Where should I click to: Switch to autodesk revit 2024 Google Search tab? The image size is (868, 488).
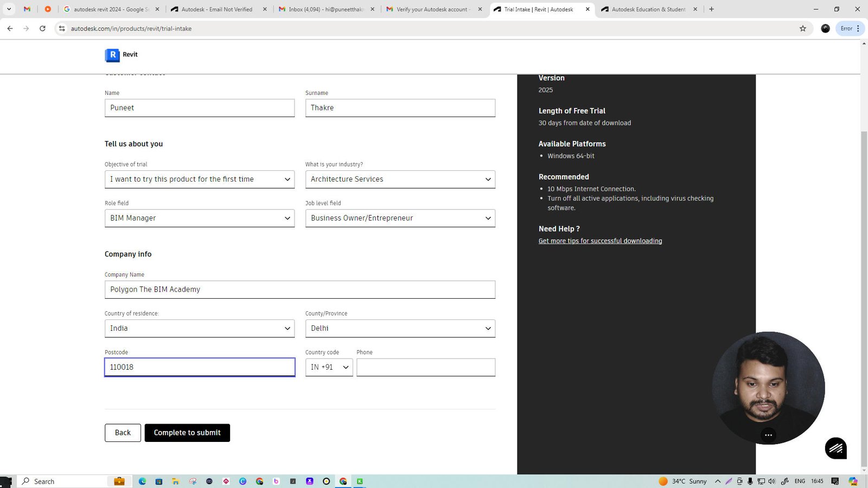pyautogui.click(x=110, y=9)
